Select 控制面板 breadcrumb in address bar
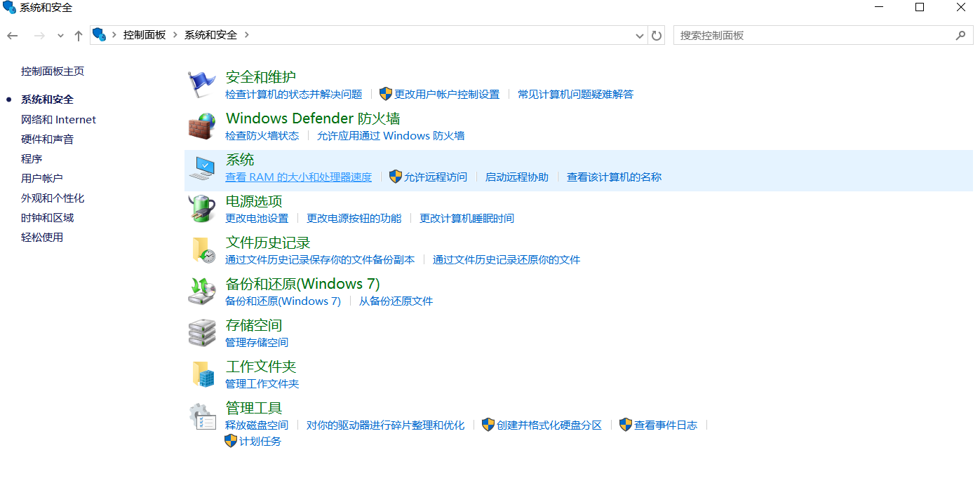The width and height of the screenshot is (980, 478). click(145, 35)
